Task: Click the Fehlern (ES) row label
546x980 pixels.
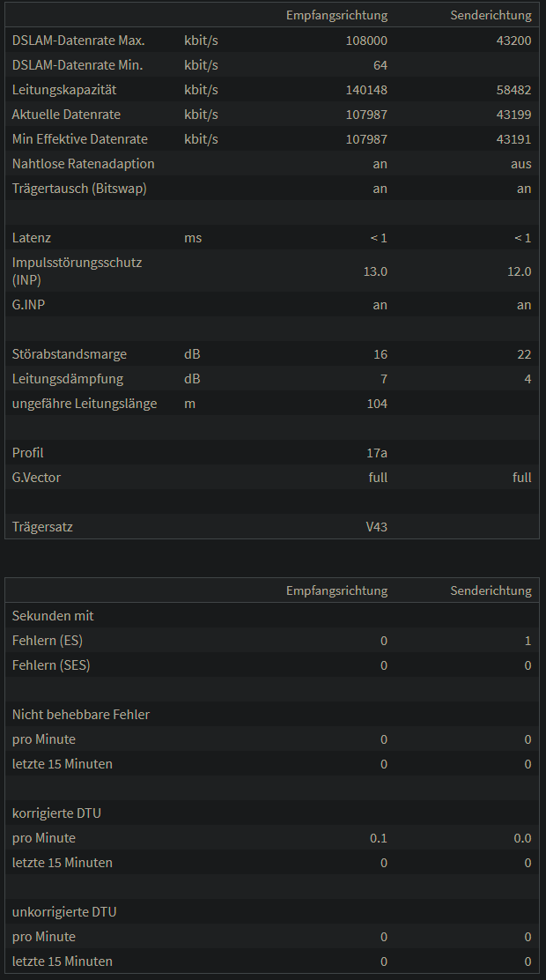Action: click(48, 641)
